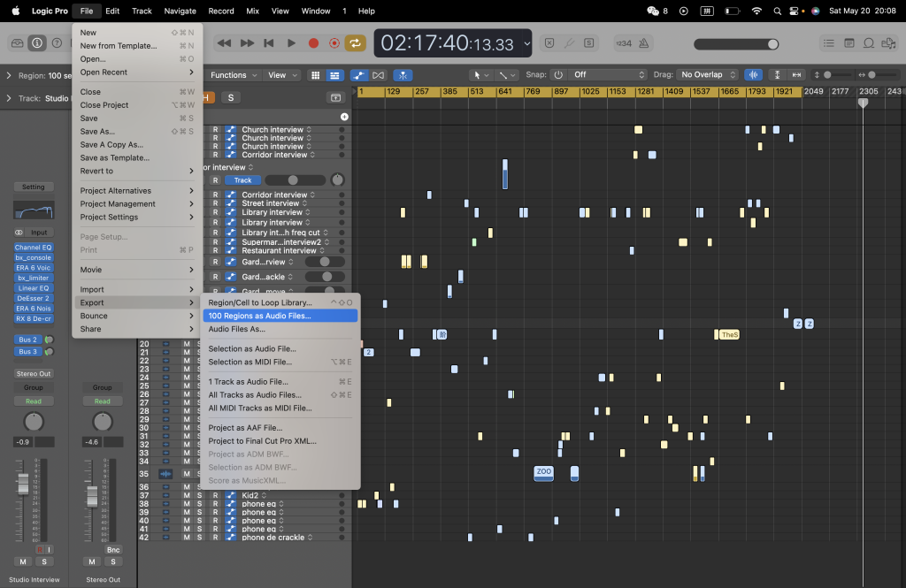Screen dimensions: 906x588
Task: Choose All Tracks as Audio Files
Action: (x=280, y=395)
